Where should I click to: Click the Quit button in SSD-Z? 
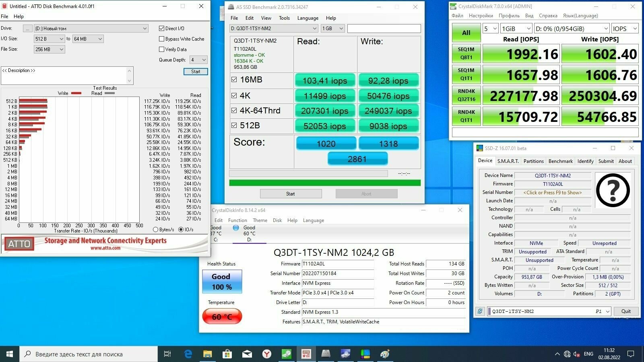pyautogui.click(x=626, y=311)
